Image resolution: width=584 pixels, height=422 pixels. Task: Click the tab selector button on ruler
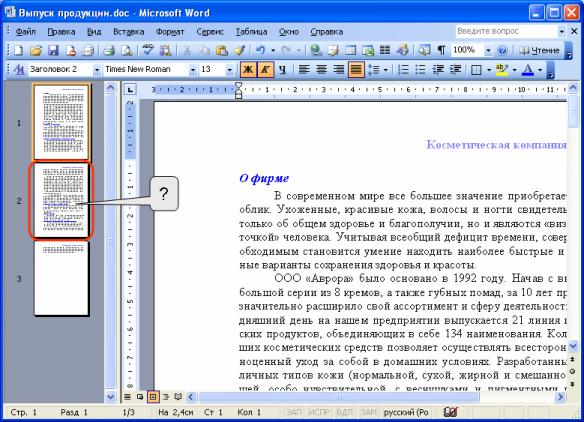130,90
